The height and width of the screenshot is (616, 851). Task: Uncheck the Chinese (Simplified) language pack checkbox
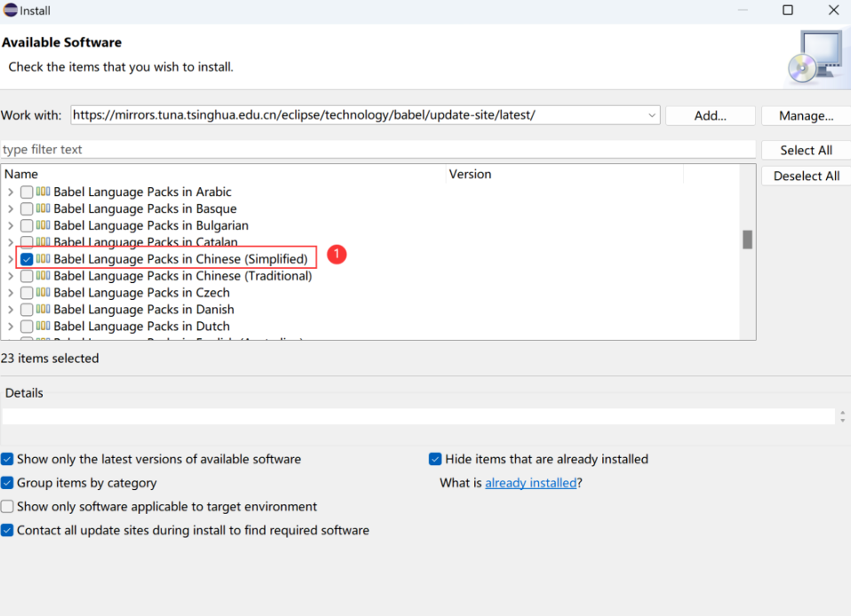pyautogui.click(x=27, y=259)
